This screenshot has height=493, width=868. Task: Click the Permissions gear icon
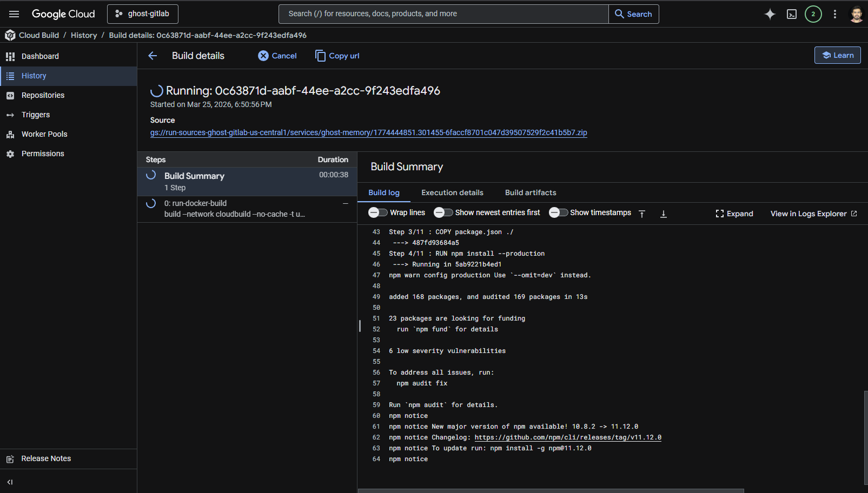(10, 154)
